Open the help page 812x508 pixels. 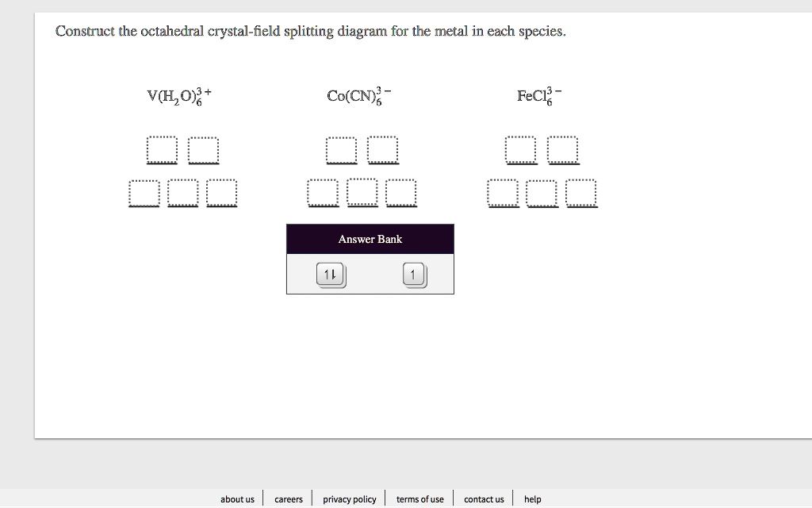532,498
